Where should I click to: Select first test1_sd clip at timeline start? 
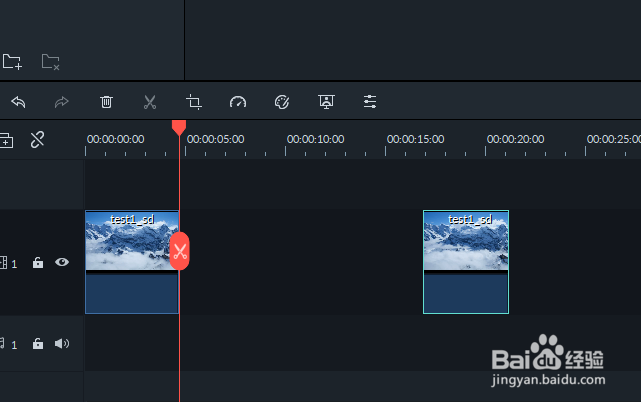click(x=132, y=262)
